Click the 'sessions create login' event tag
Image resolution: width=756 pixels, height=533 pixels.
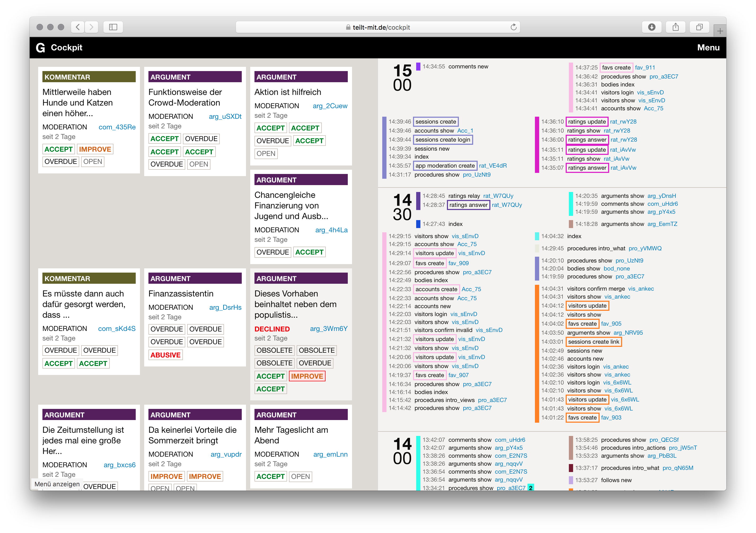(442, 140)
